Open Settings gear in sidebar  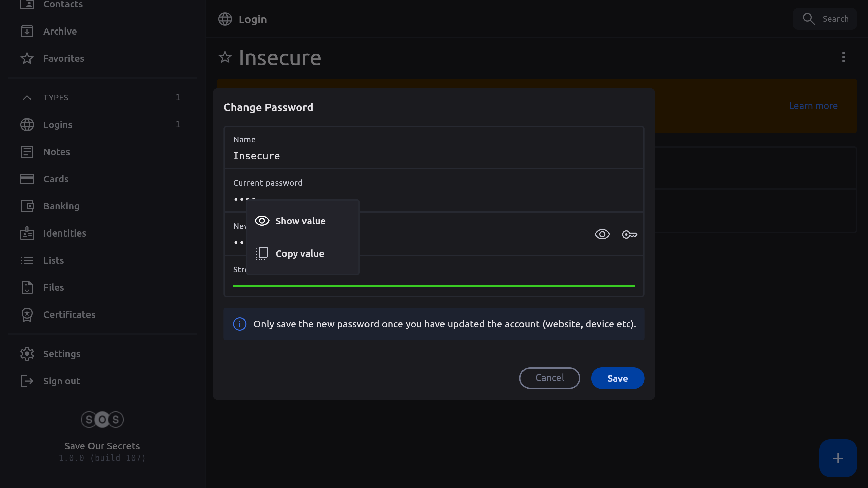(27, 354)
